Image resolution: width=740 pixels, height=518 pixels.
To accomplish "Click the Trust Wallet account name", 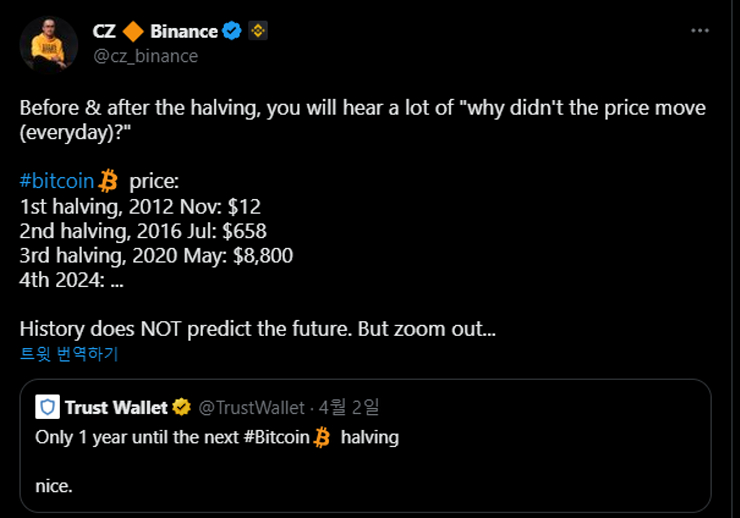I will click(x=117, y=407).
